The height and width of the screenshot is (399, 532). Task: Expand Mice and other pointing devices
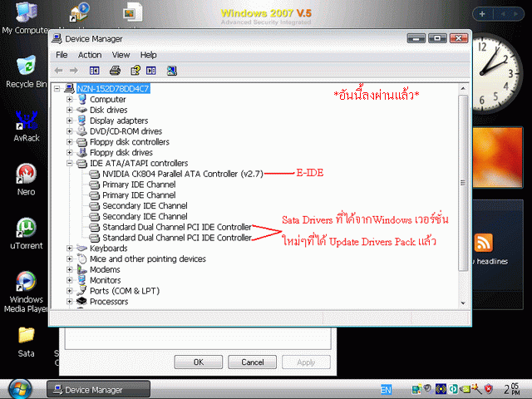[x=70, y=259]
